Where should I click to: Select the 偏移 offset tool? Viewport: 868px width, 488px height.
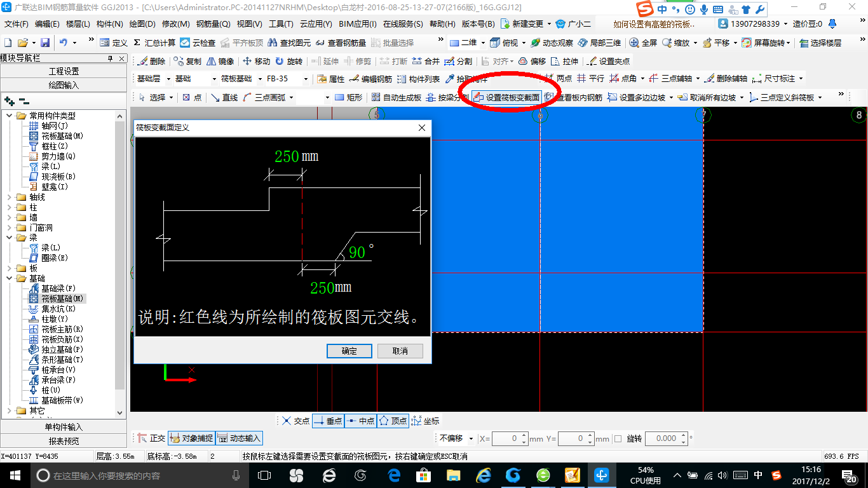point(532,61)
